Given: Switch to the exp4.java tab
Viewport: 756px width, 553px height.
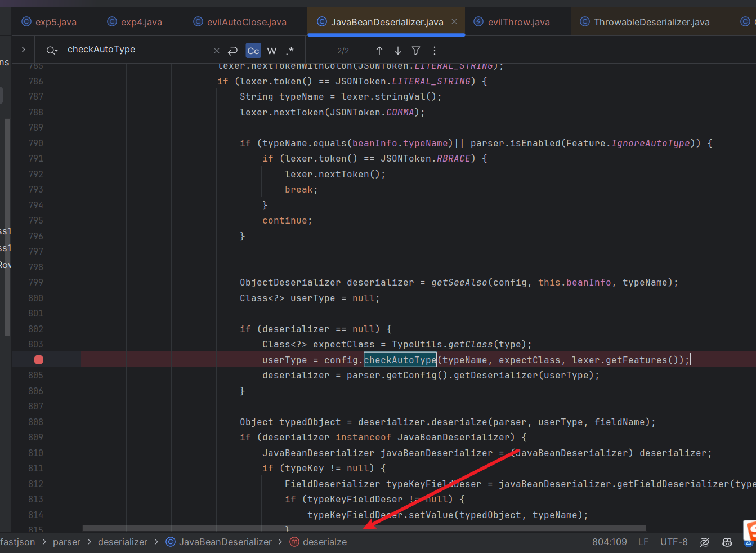Looking at the screenshot, I should 135,22.
